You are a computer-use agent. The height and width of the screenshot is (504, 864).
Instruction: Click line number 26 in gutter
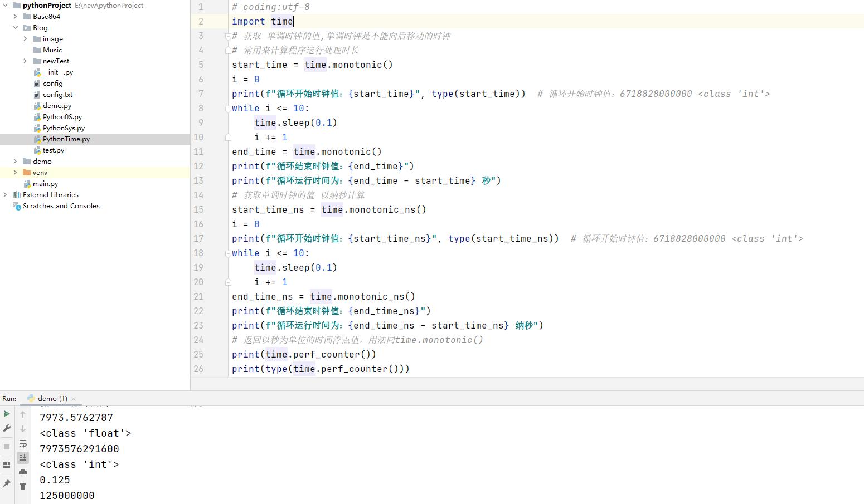click(x=198, y=369)
